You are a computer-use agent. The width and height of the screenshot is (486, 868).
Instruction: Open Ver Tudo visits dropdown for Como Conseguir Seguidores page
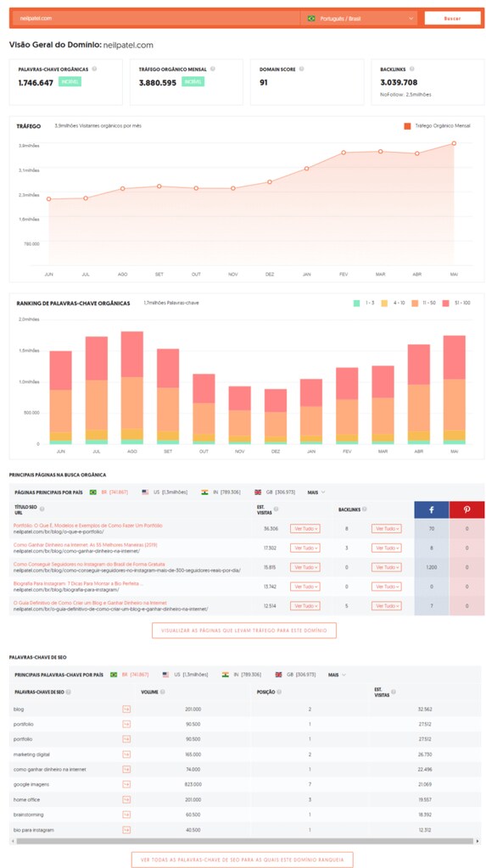coord(304,567)
